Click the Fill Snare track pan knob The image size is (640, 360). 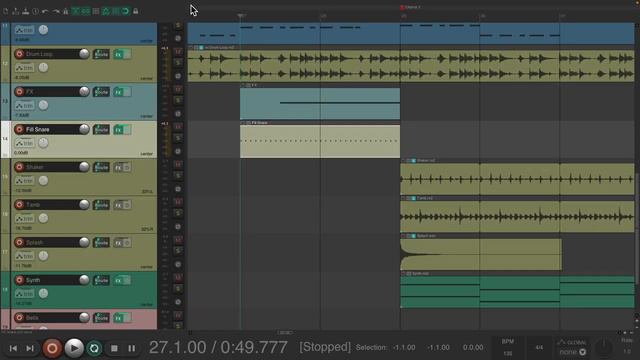[x=43, y=143]
